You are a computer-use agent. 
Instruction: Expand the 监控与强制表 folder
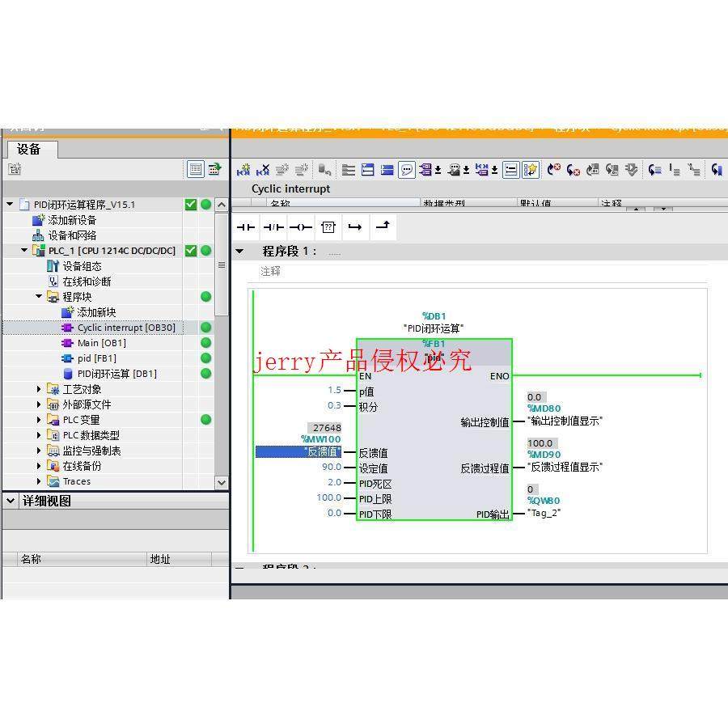[x=39, y=451]
